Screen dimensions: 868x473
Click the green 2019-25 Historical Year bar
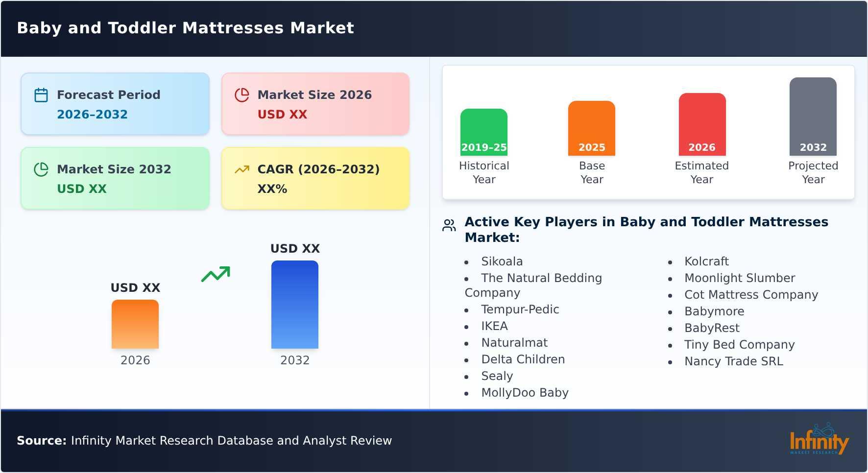pyautogui.click(x=484, y=132)
